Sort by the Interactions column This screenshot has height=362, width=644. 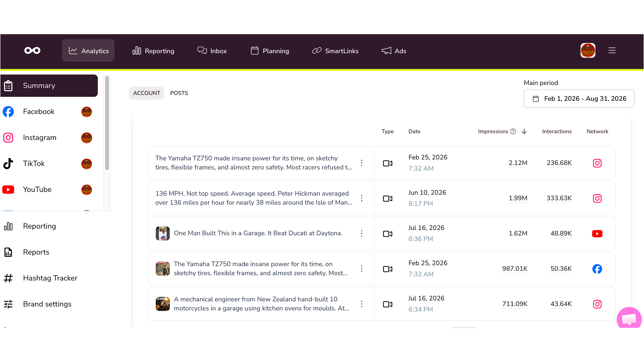(x=557, y=131)
